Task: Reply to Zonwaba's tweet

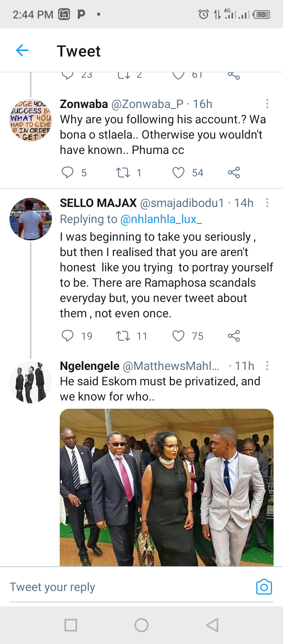Action: point(68,172)
